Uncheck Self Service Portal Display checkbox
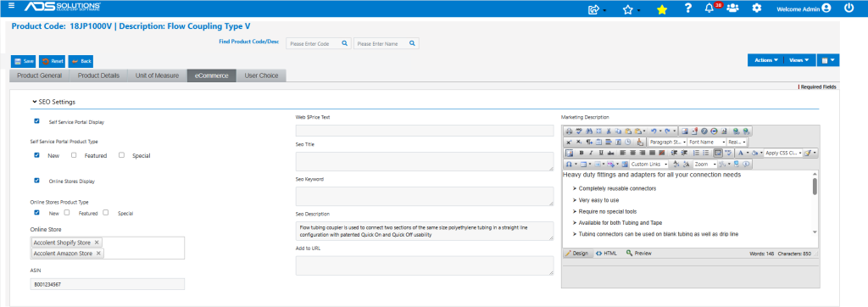The height and width of the screenshot is (307, 868). click(36, 120)
